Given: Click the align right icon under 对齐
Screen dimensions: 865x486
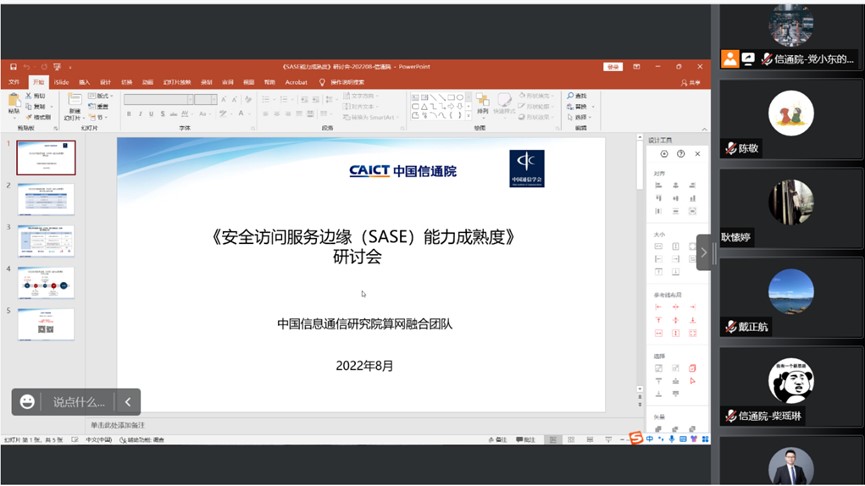Looking at the screenshot, I should click(692, 185).
